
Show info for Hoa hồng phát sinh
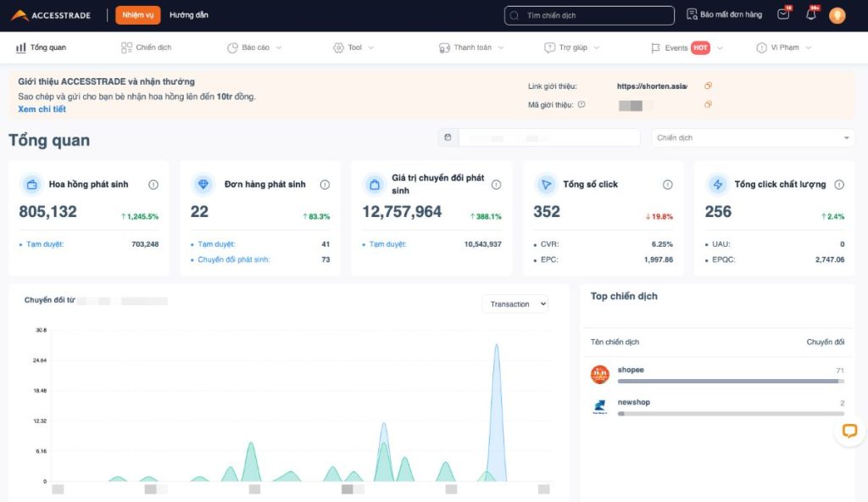click(x=153, y=185)
